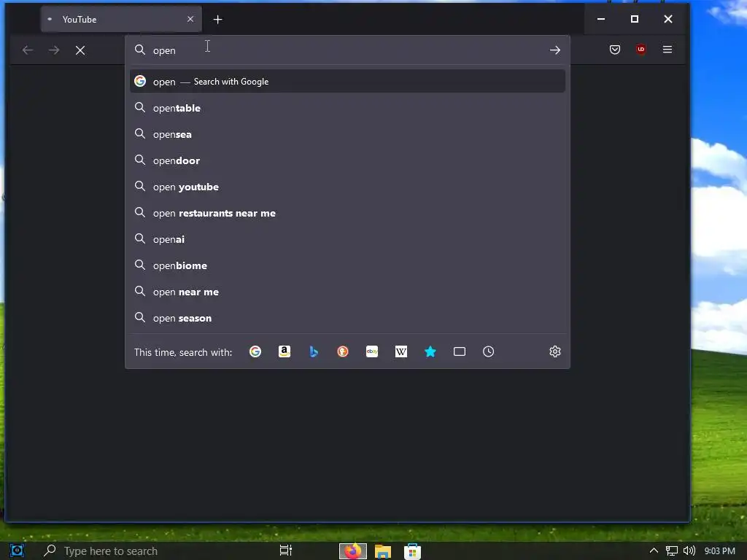
Task: Open search settings gear icon
Action: click(x=555, y=352)
